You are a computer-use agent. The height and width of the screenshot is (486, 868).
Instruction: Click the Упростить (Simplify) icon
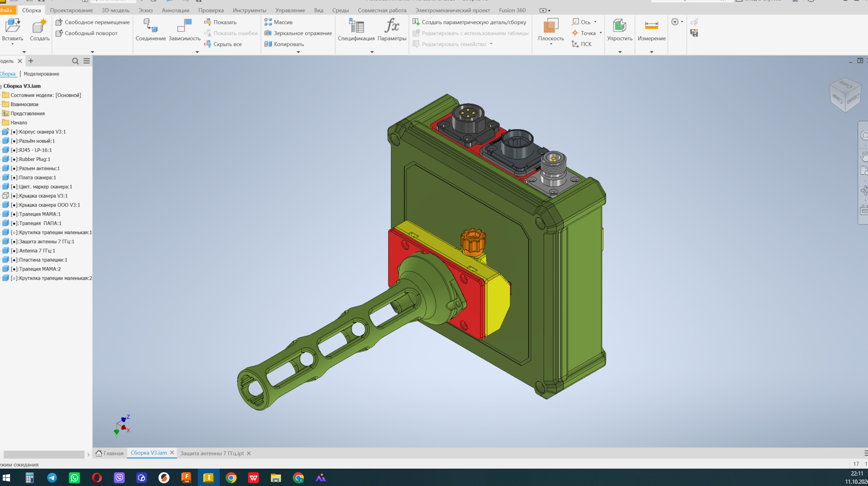pyautogui.click(x=619, y=26)
